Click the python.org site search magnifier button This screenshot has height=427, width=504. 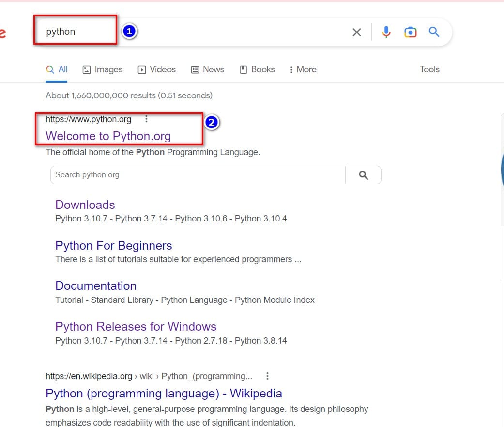click(x=363, y=174)
